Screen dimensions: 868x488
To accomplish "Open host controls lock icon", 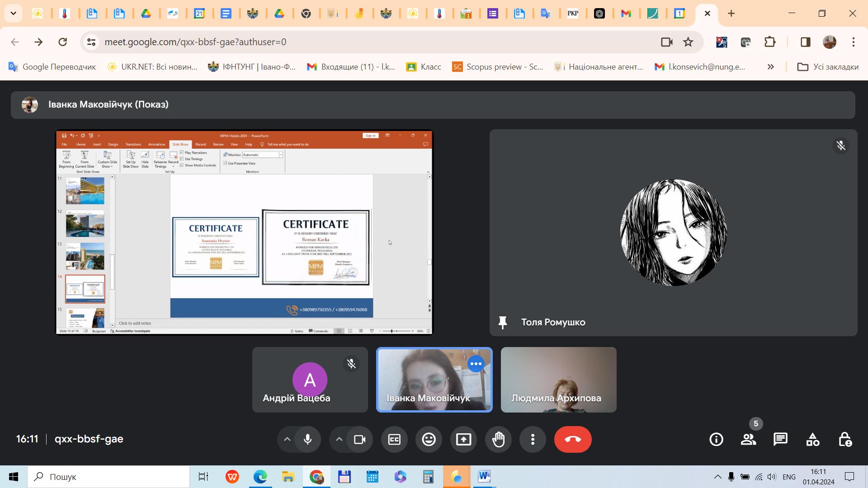I will point(844,439).
